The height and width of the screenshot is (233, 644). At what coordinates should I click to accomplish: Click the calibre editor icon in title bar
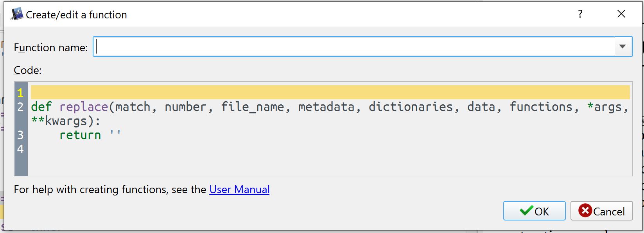coord(16,14)
